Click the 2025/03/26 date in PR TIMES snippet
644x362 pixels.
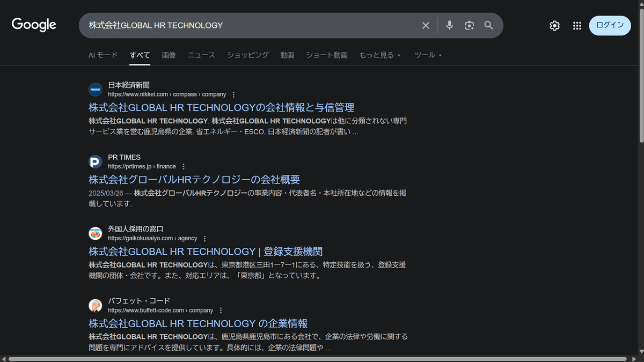(x=106, y=193)
